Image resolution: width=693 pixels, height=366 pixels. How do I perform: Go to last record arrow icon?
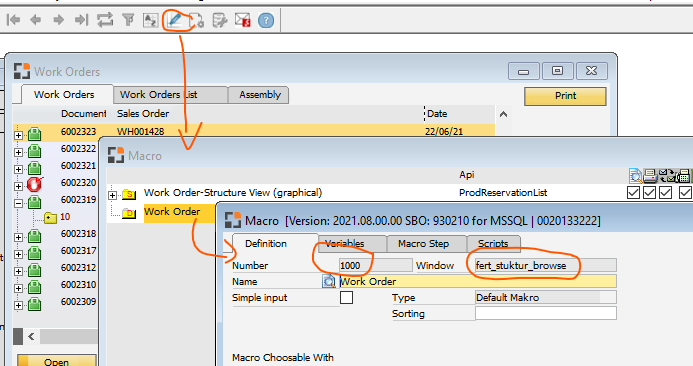tap(81, 20)
